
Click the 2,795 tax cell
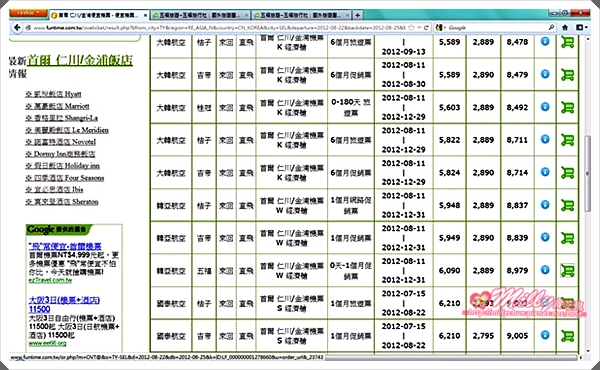tap(483, 336)
